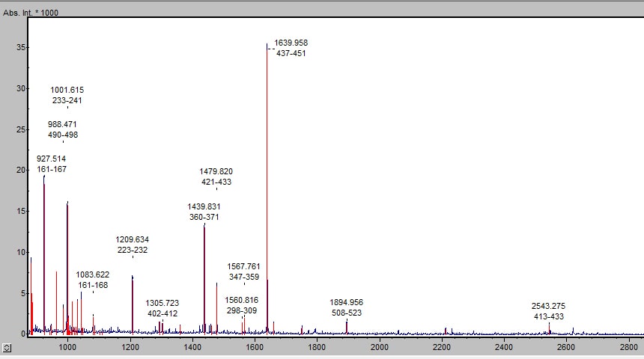Screen dimensions: 644x359
Task: Click the 1001.615 peak annotation
Action: 67,90
